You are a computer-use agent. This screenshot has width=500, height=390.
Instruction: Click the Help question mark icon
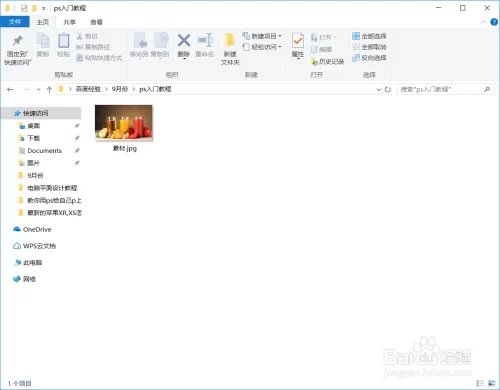click(x=494, y=22)
